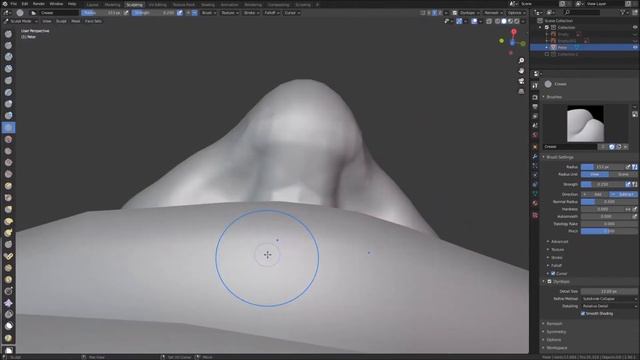
Task: Click the red Z axis gizmo ball
Action: click(x=513, y=32)
